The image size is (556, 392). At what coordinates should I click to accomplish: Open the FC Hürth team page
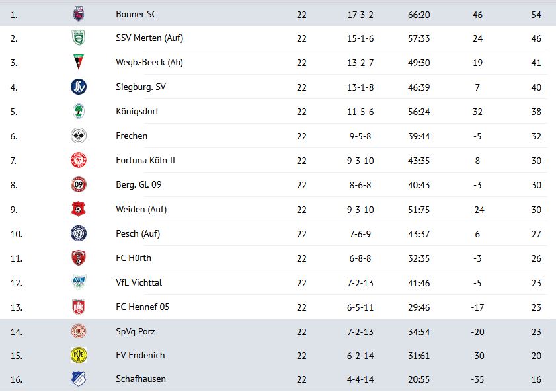click(134, 258)
